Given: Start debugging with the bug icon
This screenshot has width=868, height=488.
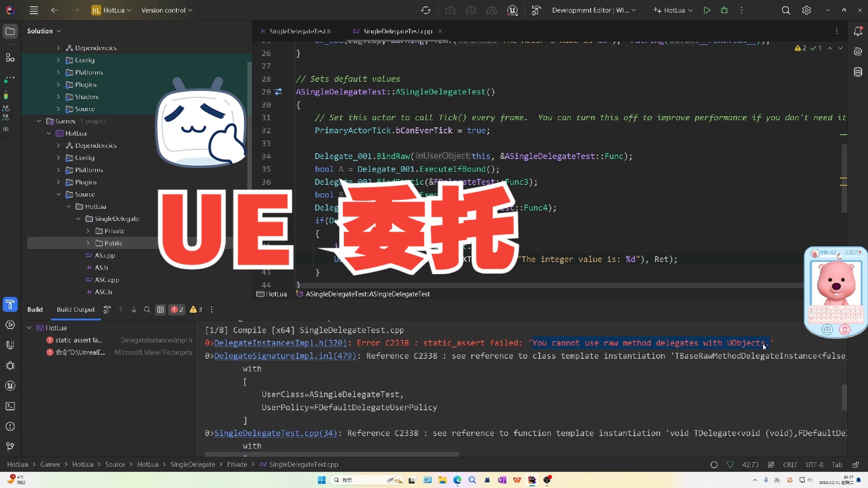Looking at the screenshot, I should (724, 10).
